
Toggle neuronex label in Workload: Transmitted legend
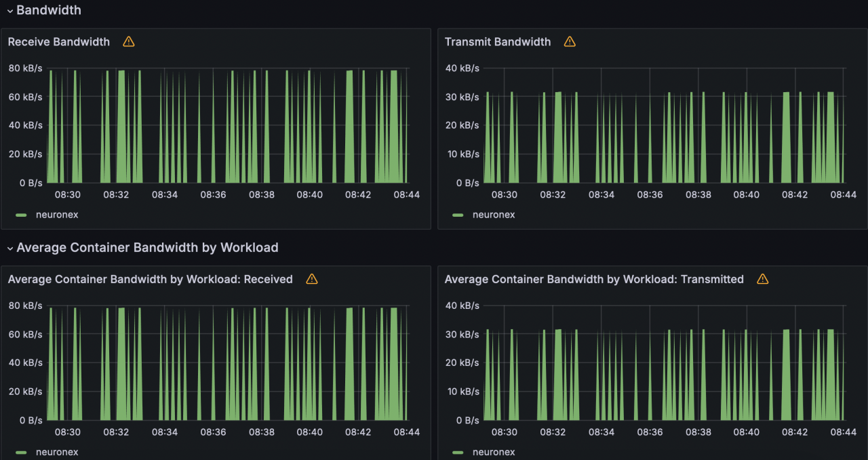point(494,452)
